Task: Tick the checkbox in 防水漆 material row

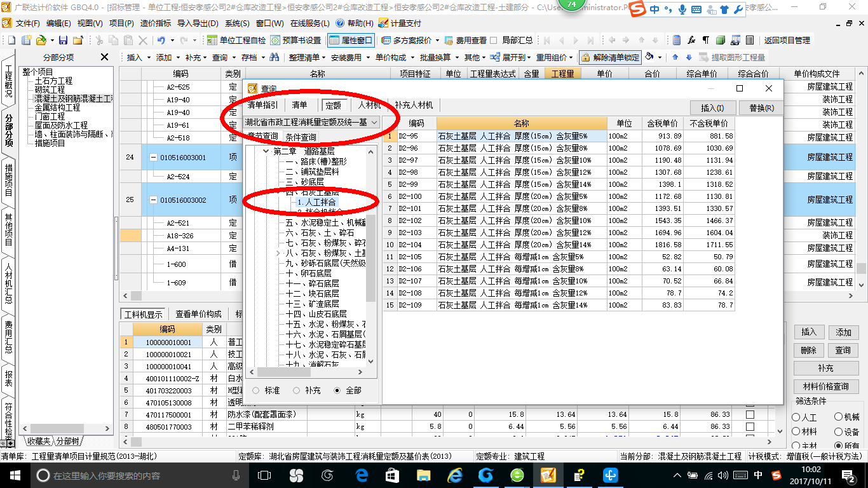Action: click(750, 414)
